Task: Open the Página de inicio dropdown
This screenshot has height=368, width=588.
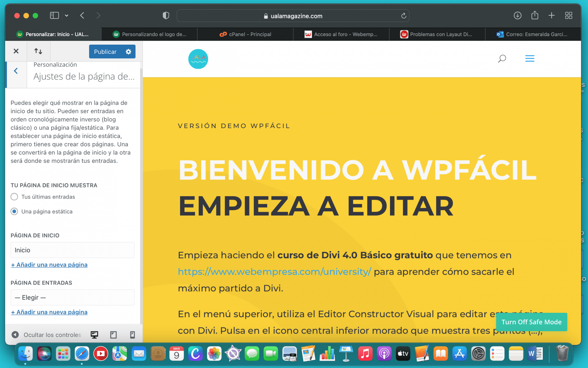Action: pyautogui.click(x=72, y=250)
